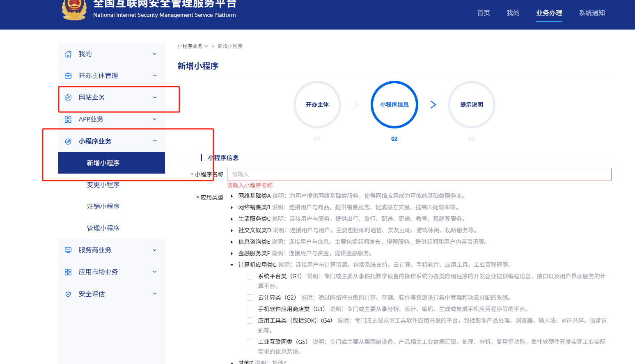Expand 网络基础类A tree triangle

click(x=232, y=196)
